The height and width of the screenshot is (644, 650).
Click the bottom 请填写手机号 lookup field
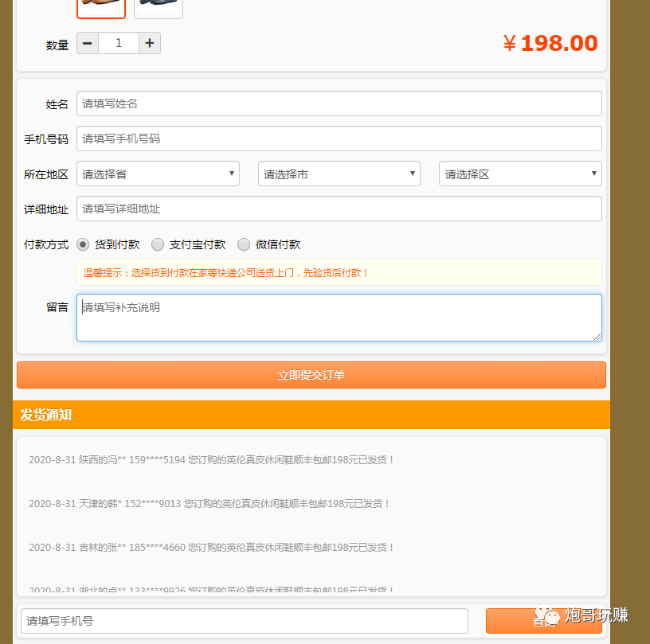click(x=244, y=621)
